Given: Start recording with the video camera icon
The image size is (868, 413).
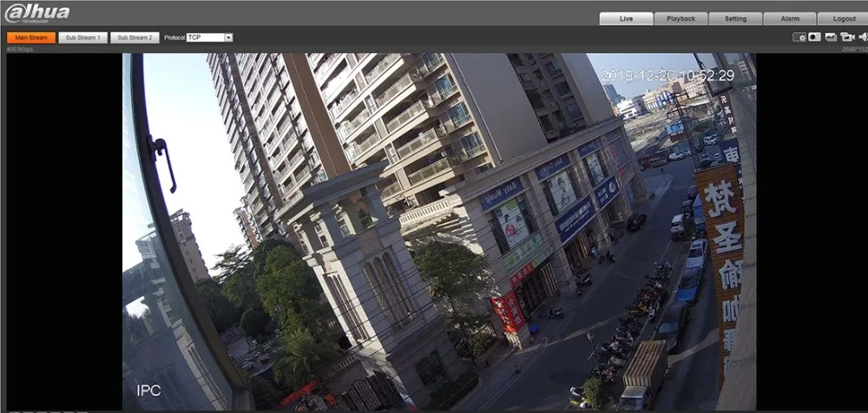Looking at the screenshot, I should coord(847,37).
